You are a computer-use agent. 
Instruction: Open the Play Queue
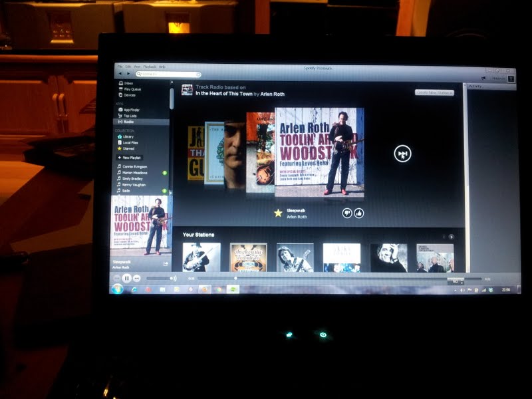pyautogui.click(x=130, y=89)
